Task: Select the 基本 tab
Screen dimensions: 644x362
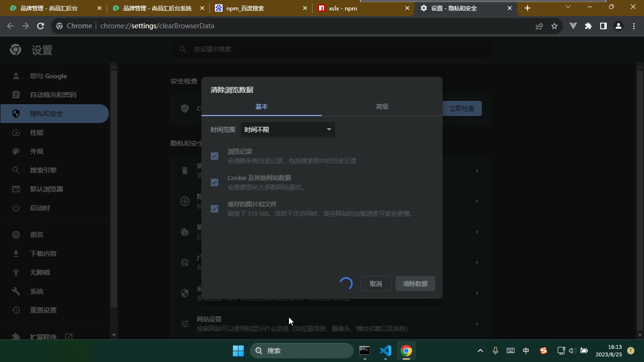Action: (x=262, y=107)
